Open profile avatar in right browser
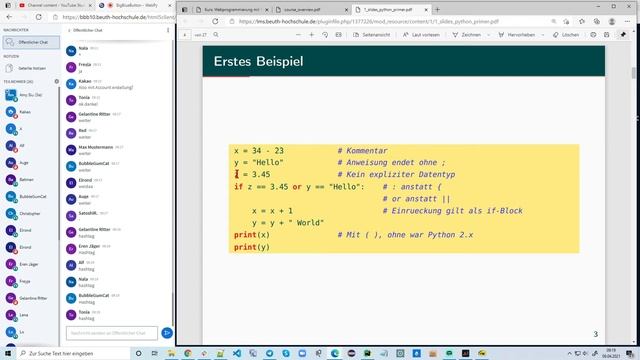The height and width of the screenshot is (360, 640). coord(612,21)
